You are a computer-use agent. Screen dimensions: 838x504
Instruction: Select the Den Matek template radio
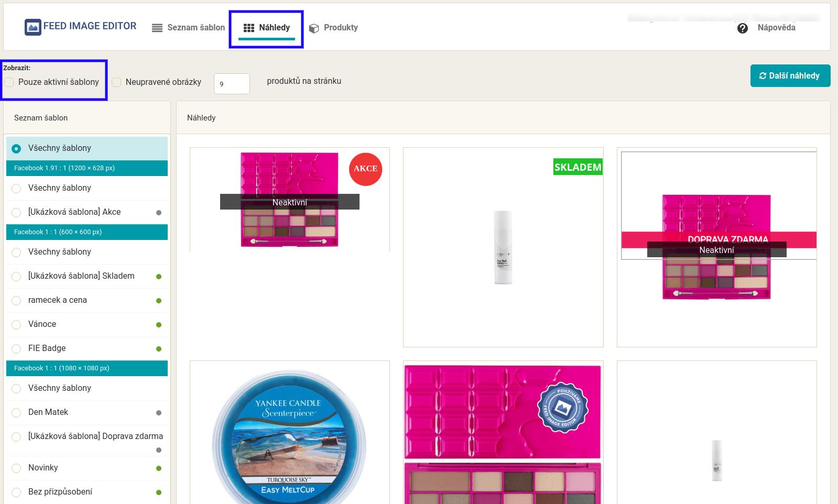coord(16,413)
